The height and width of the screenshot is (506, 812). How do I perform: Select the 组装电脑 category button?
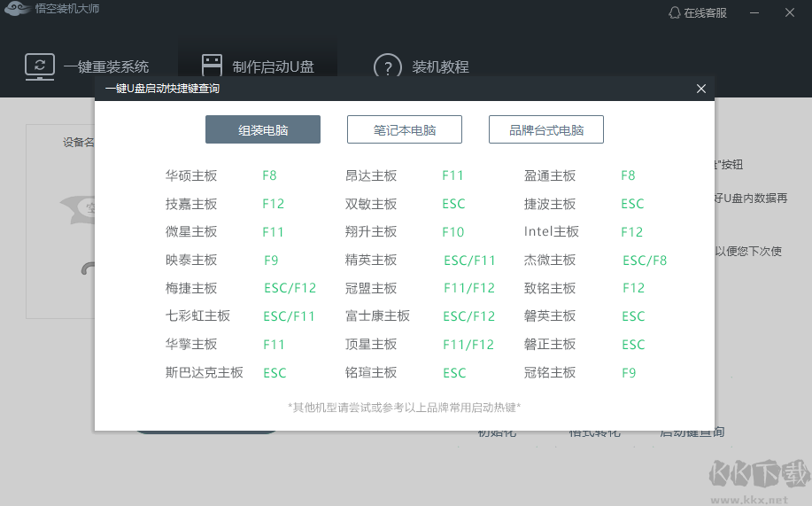[x=263, y=129]
